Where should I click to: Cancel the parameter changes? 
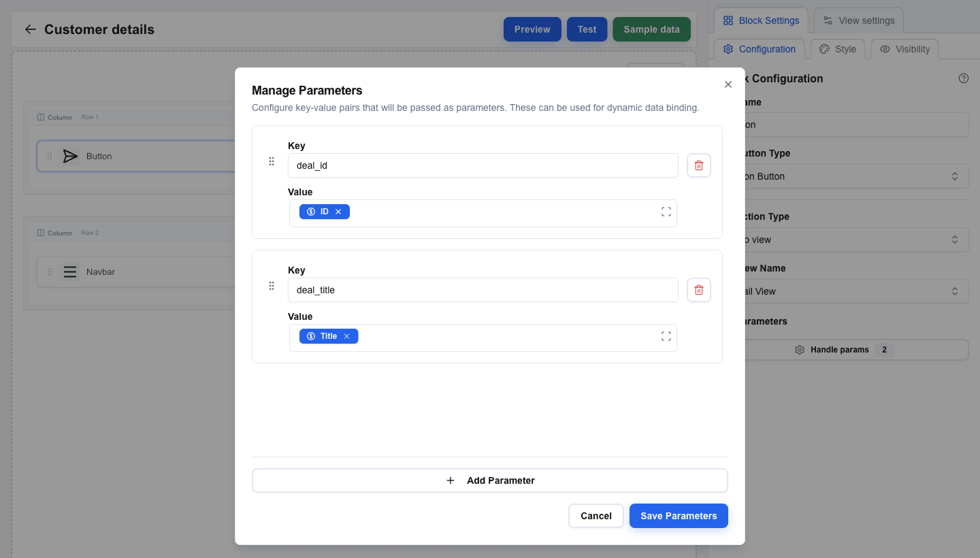(x=596, y=516)
